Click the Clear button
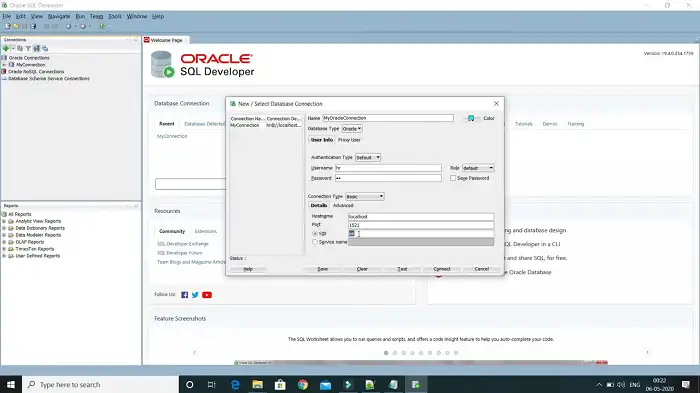Viewport: 700px width, 393px height. click(x=362, y=269)
